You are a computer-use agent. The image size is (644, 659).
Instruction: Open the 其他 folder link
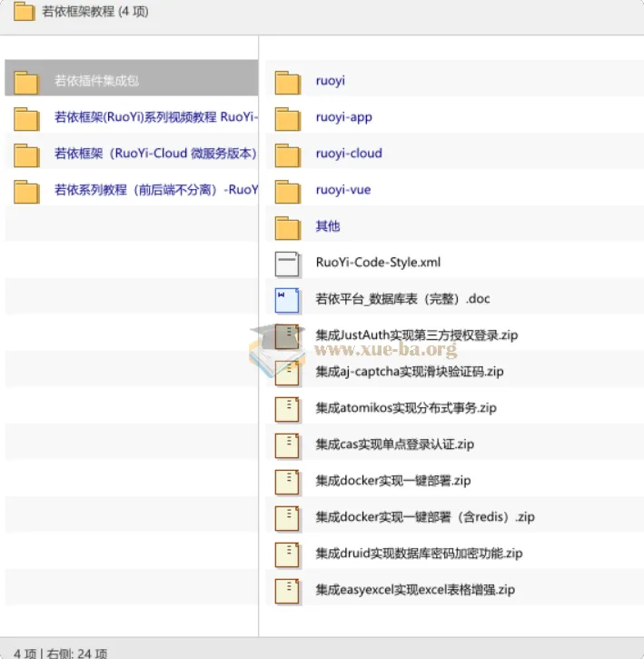point(328,226)
